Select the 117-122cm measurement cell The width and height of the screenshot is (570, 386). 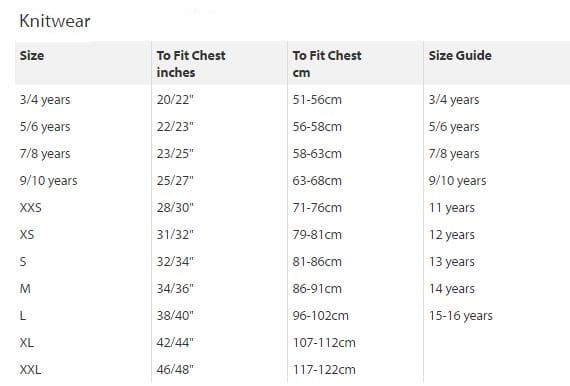(324, 369)
